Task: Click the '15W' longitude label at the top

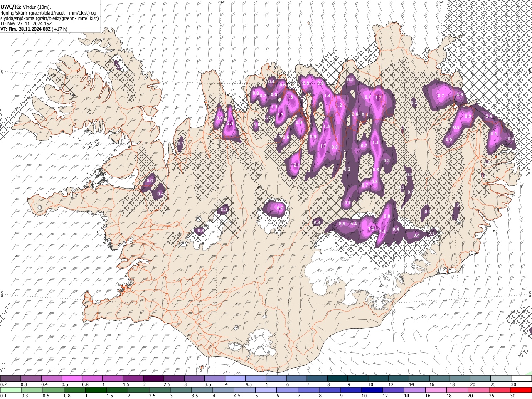Action: (x=440, y=2)
